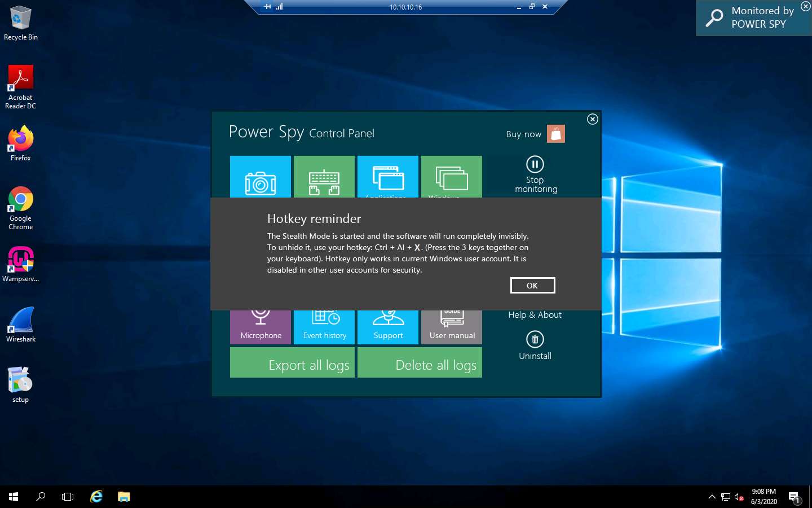Image resolution: width=812 pixels, height=508 pixels.
Task: Click the Uninstall trash icon
Action: pos(535,339)
